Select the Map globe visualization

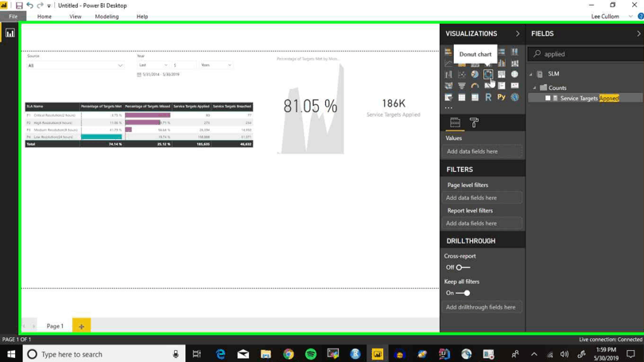click(x=514, y=74)
